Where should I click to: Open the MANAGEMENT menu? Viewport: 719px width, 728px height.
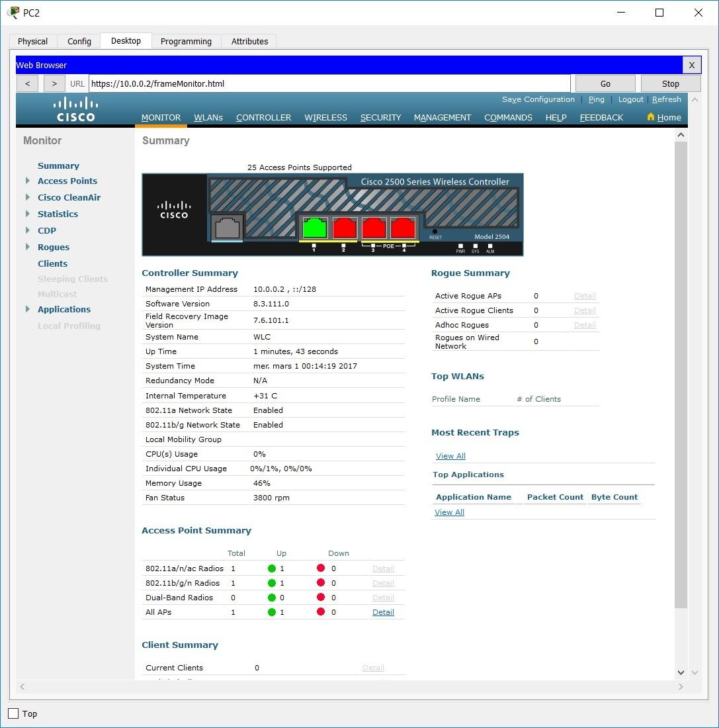pos(443,117)
